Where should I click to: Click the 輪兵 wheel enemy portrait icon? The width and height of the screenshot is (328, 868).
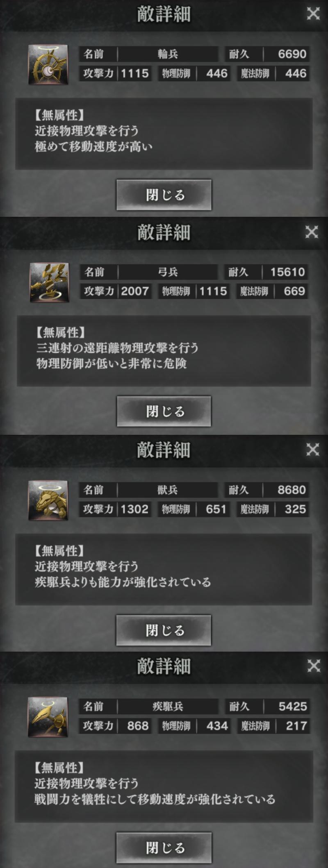click(x=48, y=64)
